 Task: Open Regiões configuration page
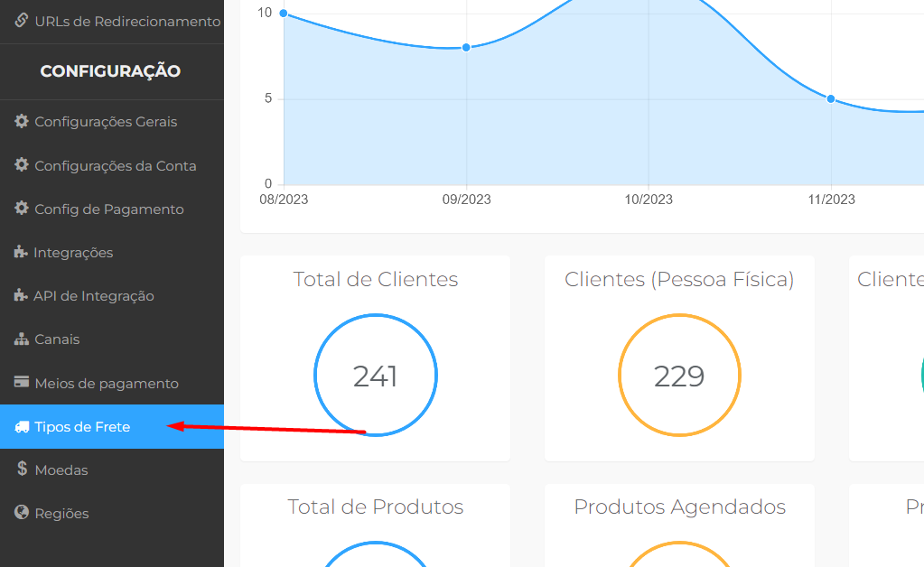point(112,514)
